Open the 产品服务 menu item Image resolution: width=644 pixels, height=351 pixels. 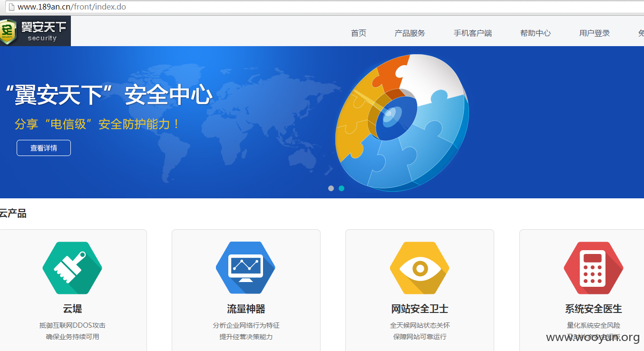(410, 33)
